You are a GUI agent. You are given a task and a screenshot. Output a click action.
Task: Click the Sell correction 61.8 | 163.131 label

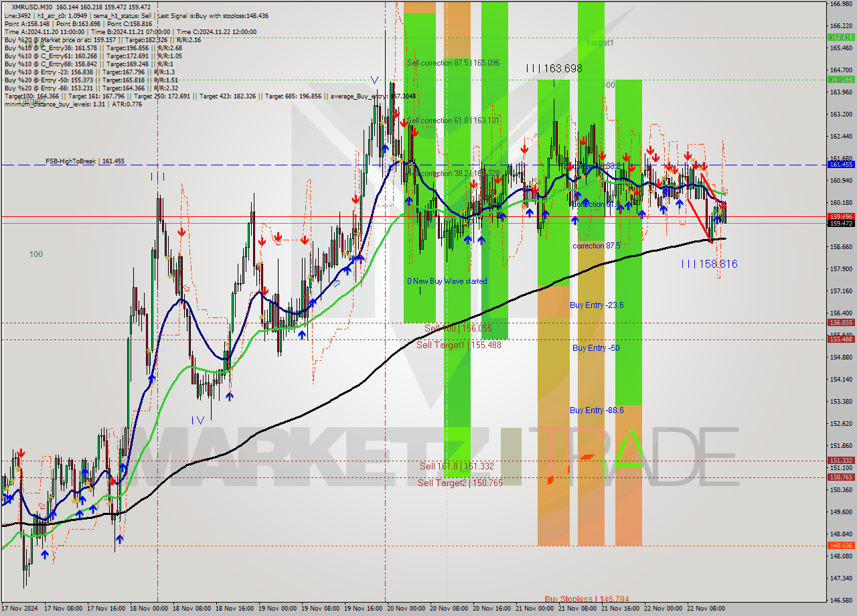click(453, 121)
